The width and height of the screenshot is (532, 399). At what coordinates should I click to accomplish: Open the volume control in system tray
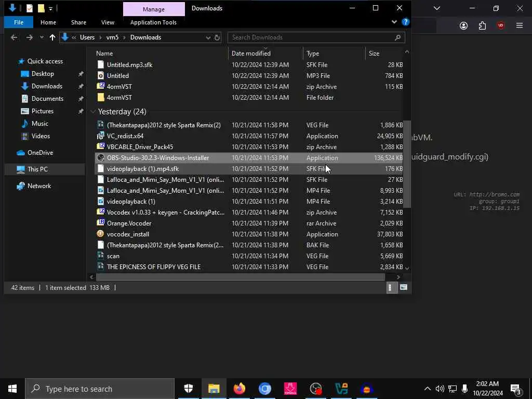440,389
